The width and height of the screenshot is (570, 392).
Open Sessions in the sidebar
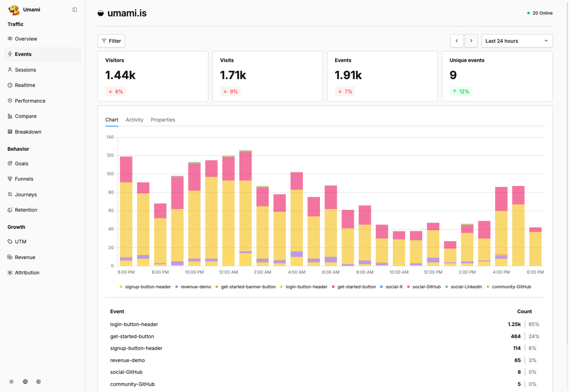pyautogui.click(x=43, y=70)
